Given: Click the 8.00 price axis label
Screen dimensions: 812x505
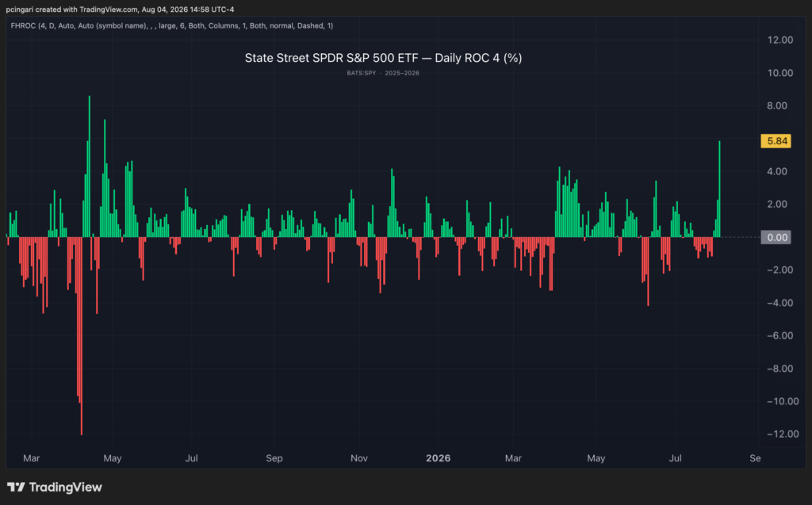Looking at the screenshot, I should coord(777,105).
